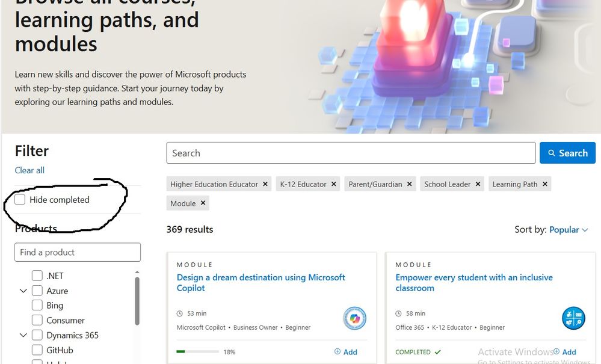Check the Azure product checkbox

click(x=37, y=291)
